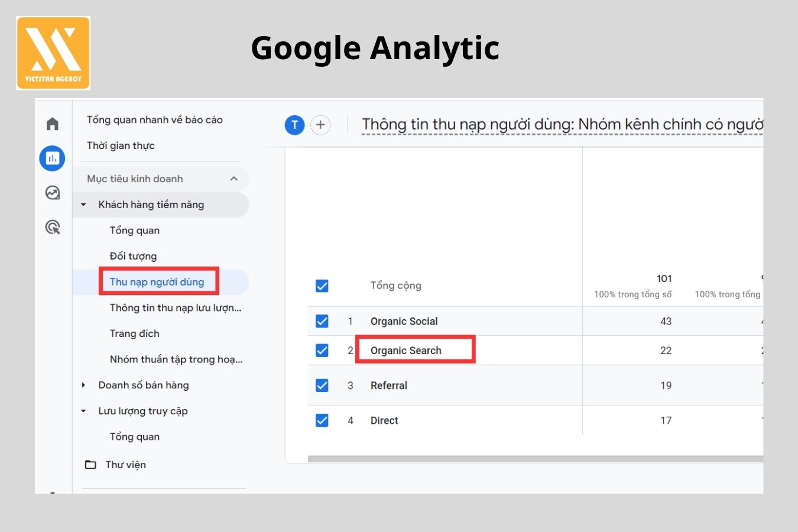
Task: Click the Organic Social channel label
Action: [404, 321]
